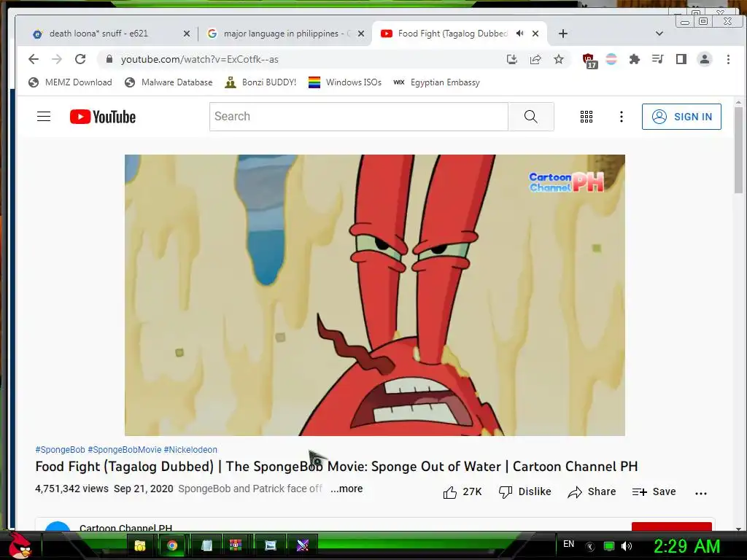Open the Extensions puzzle menu
747x560 pixels.
635,60
